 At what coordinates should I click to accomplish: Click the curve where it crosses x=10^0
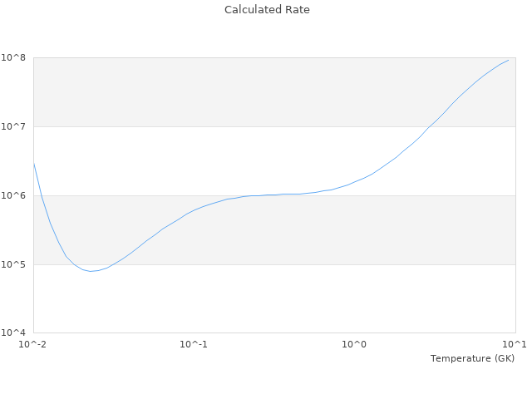pos(354,182)
